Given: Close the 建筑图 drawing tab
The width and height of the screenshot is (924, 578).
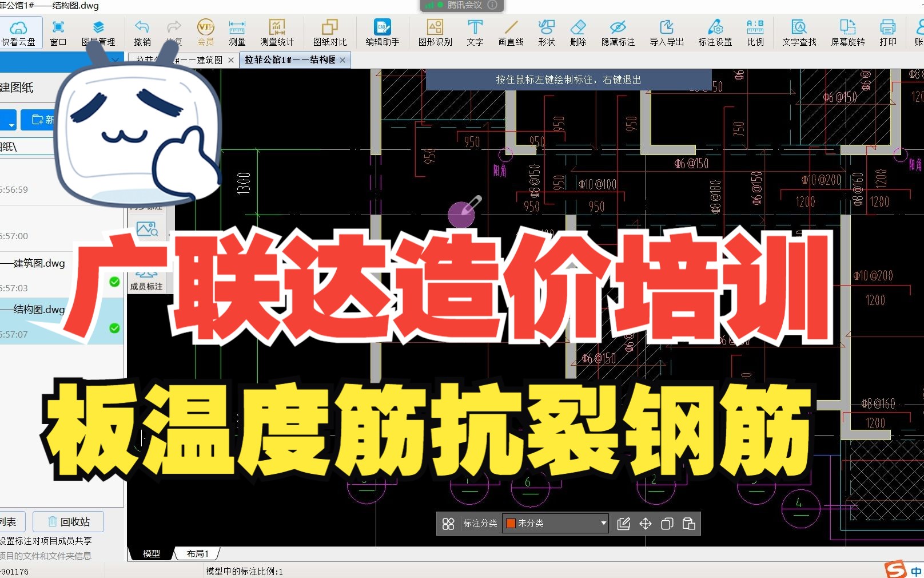Looking at the screenshot, I should point(231,60).
